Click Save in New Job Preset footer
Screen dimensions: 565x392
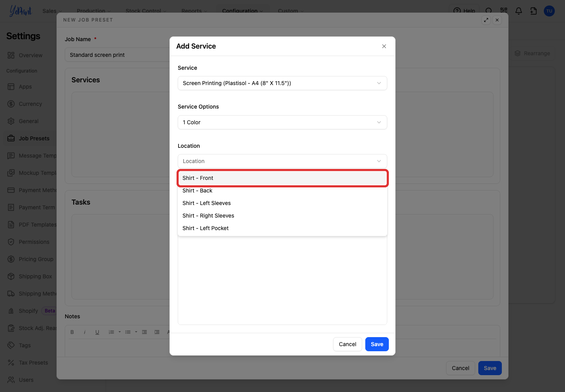click(x=490, y=368)
